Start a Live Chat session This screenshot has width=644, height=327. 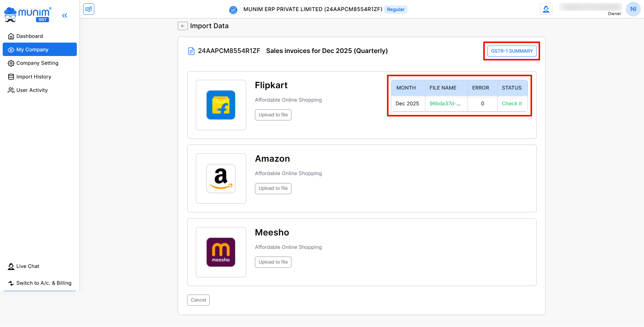(x=28, y=266)
